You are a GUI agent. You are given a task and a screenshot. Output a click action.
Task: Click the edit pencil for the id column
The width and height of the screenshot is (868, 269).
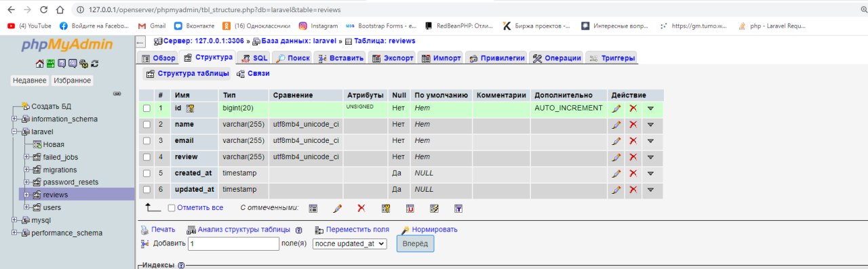click(x=616, y=108)
